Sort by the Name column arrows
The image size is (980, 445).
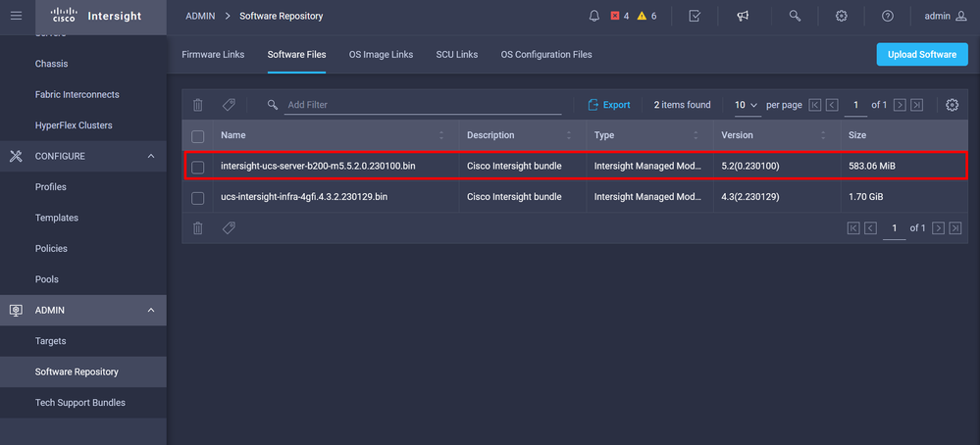[441, 135]
